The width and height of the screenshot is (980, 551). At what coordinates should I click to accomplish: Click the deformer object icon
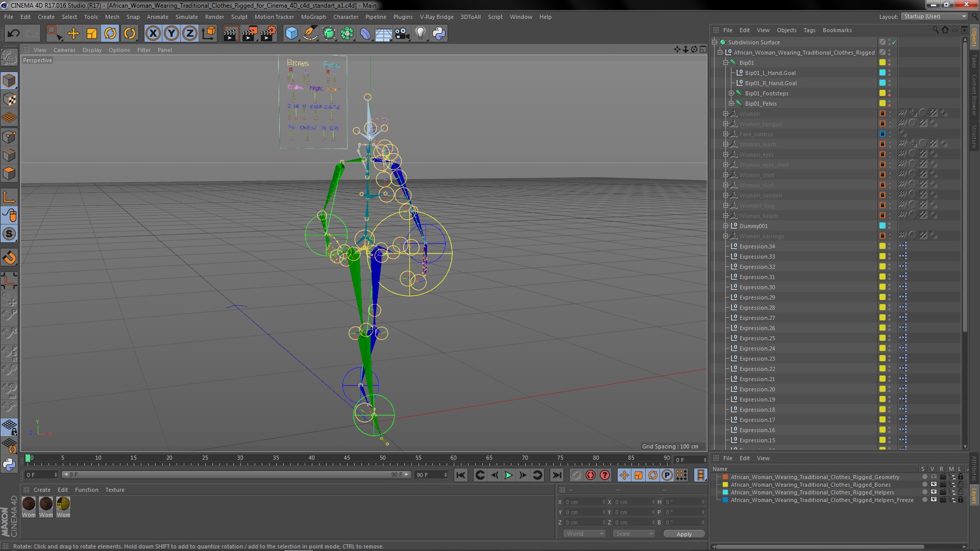click(365, 34)
